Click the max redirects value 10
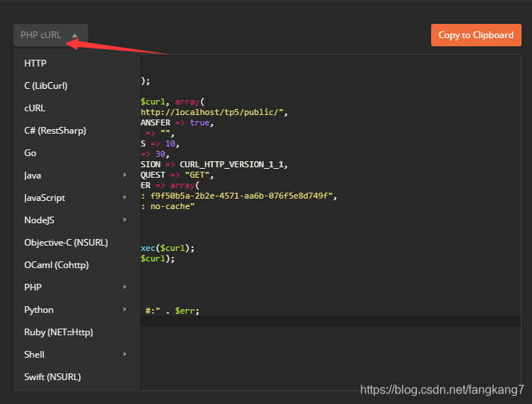 pos(170,143)
